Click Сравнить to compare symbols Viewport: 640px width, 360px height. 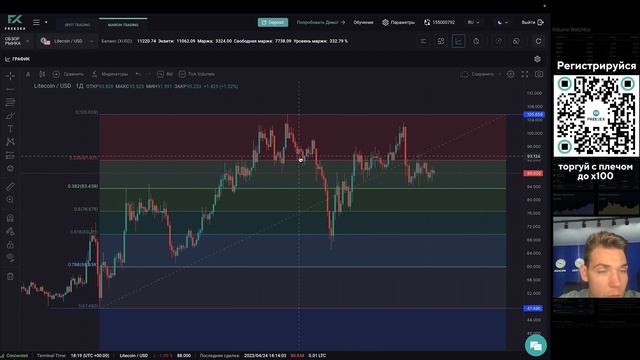[x=68, y=74]
